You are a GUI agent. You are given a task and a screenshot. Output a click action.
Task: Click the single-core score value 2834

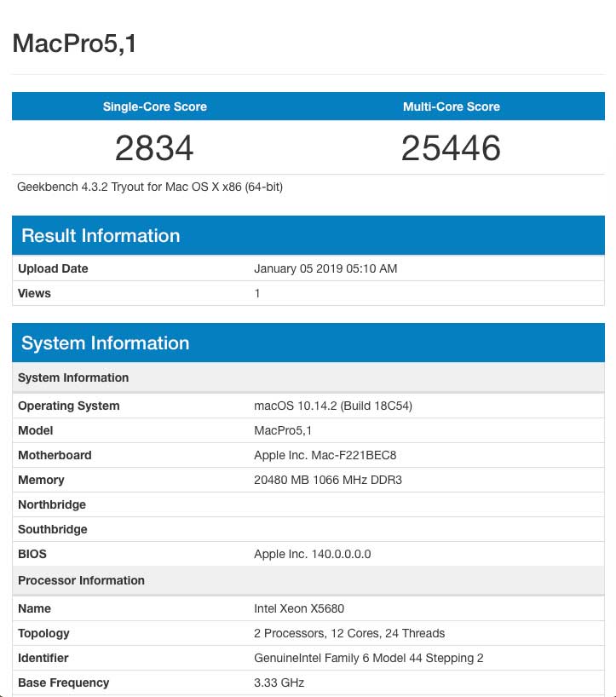154,148
